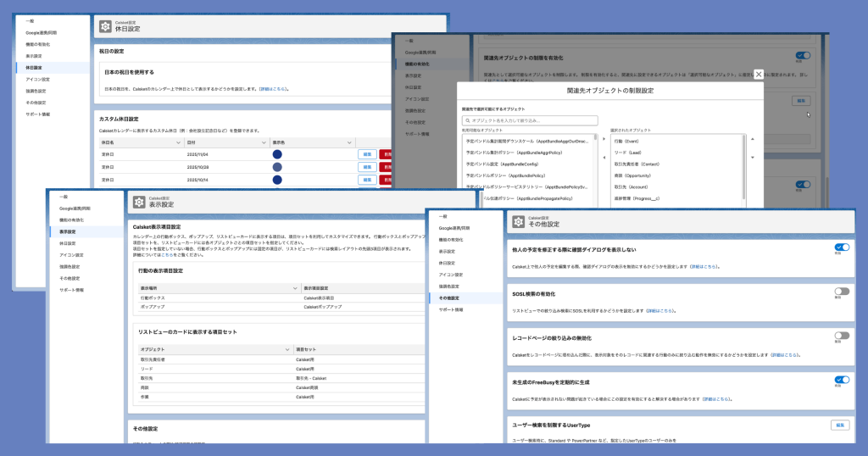This screenshot has width=868, height=456.
Task: Click the up arrow to move object up
Action: (752, 138)
